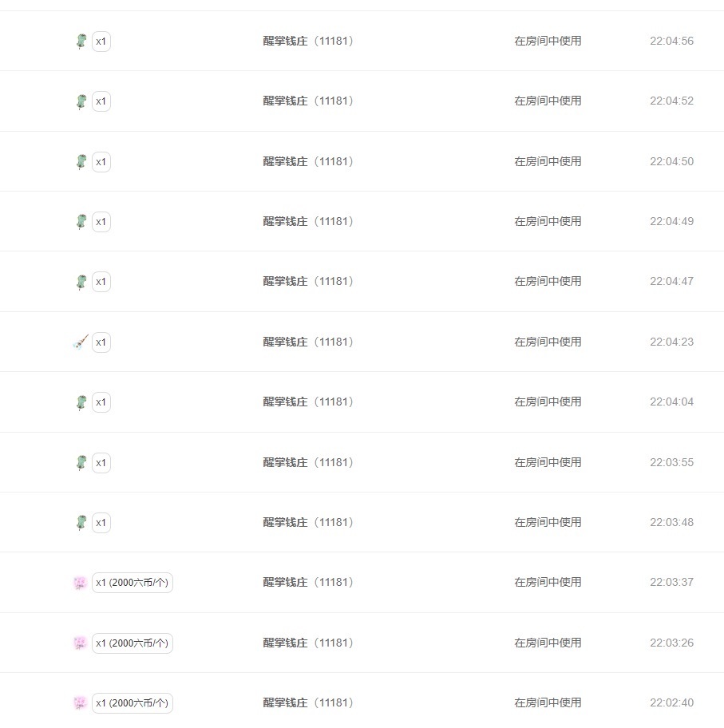Click the pink flower icon at 22:03:37
The width and height of the screenshot is (724, 728).
click(x=81, y=583)
